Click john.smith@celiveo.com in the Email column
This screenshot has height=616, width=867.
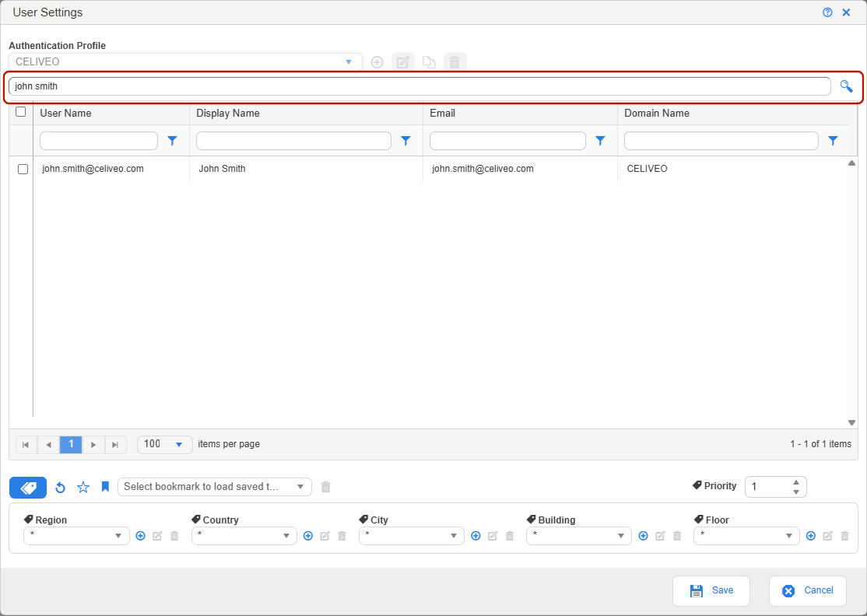tap(483, 169)
